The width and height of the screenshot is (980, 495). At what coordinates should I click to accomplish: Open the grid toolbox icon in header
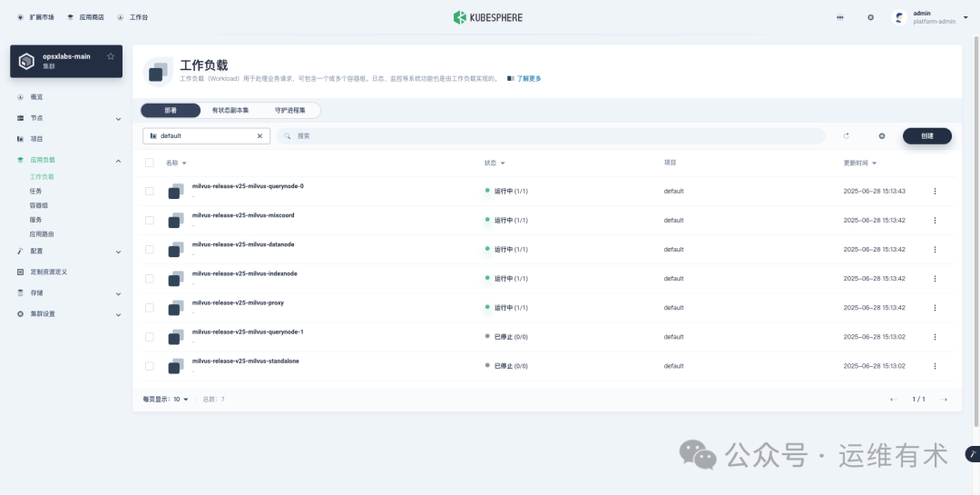pos(840,17)
